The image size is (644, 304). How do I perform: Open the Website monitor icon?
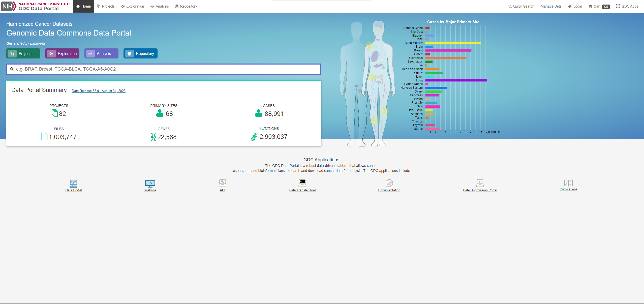(150, 183)
